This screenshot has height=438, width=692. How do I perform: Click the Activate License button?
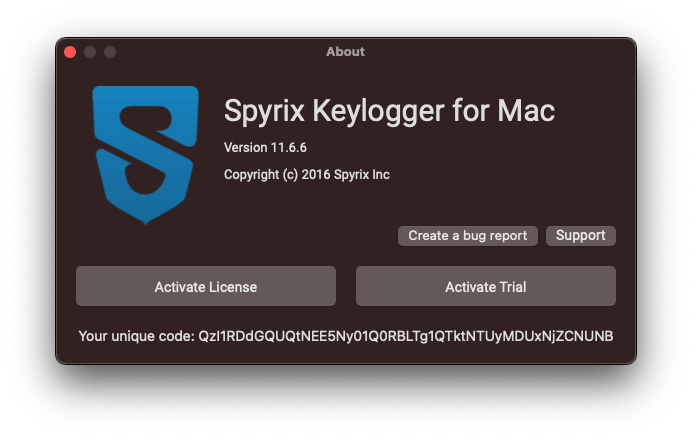206,286
